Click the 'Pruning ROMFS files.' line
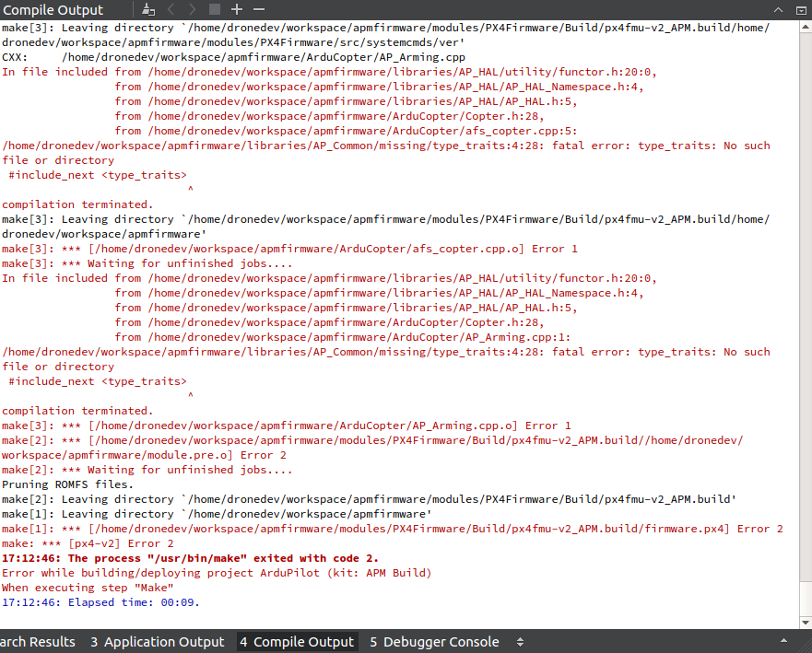Screen dimensions: 812x653 (x=68, y=484)
